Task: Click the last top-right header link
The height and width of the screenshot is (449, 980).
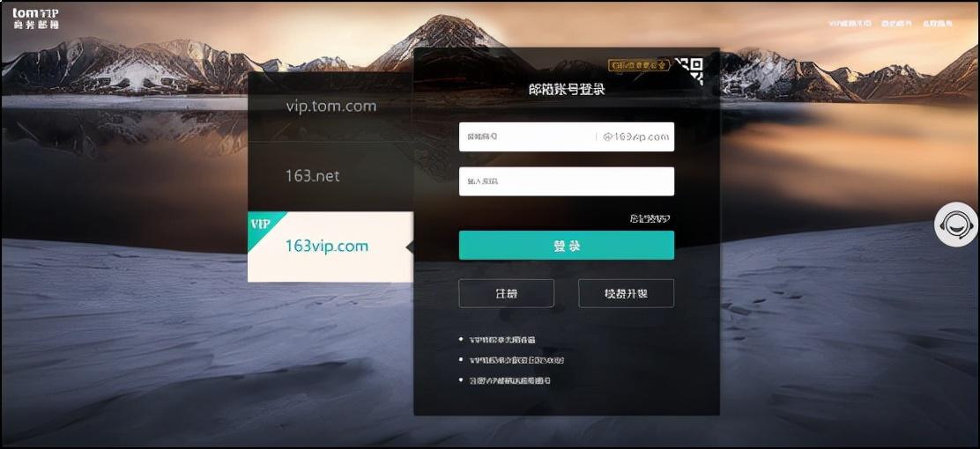Action: click(x=938, y=23)
